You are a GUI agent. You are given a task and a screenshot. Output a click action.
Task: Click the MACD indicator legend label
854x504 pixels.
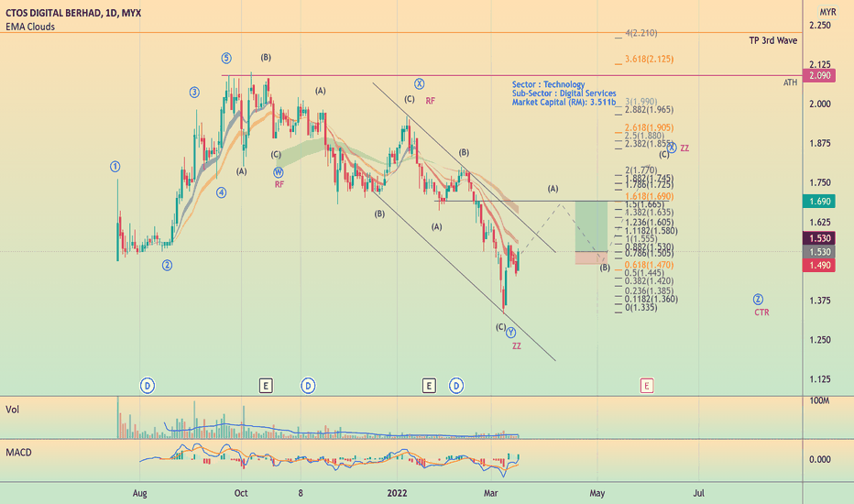click(x=18, y=453)
